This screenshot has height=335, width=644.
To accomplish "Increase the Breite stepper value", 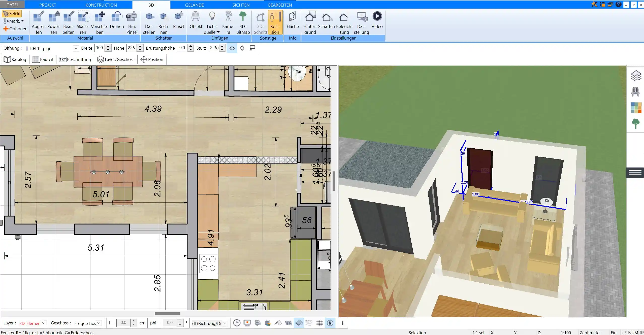I will tap(108, 46).
